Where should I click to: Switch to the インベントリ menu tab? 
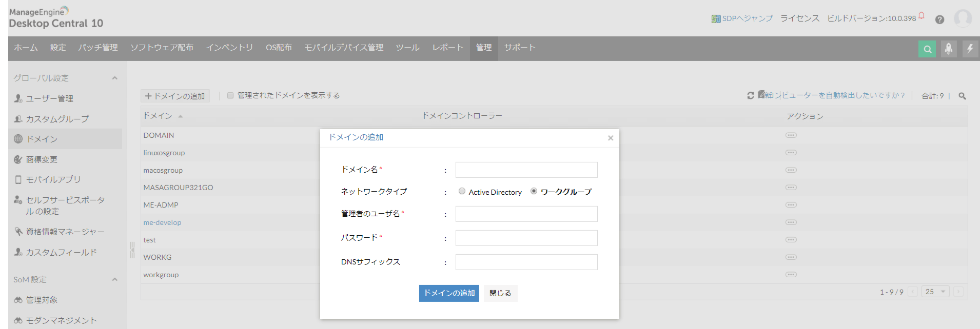229,48
